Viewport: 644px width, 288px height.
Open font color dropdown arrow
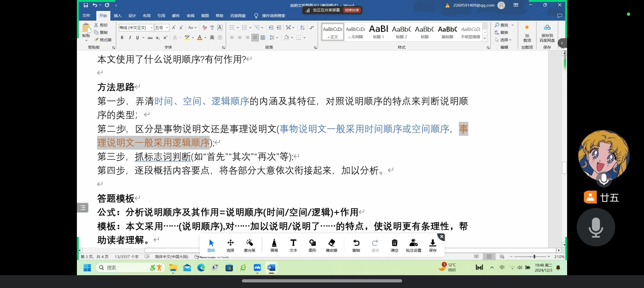point(205,38)
